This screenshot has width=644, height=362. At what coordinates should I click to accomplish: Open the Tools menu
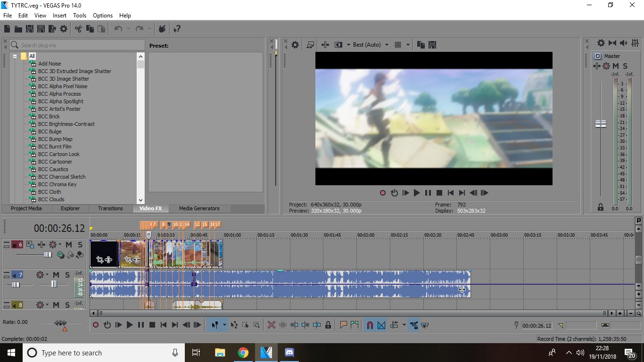(80, 16)
